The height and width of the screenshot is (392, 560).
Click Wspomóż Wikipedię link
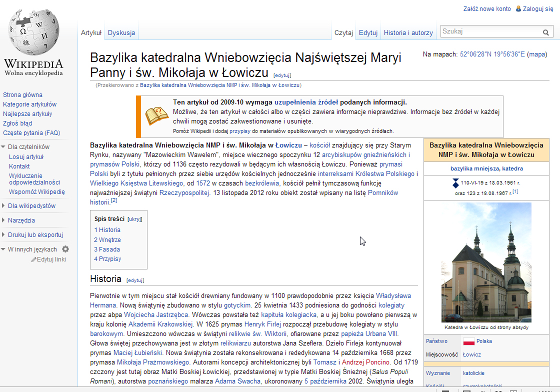37,191
